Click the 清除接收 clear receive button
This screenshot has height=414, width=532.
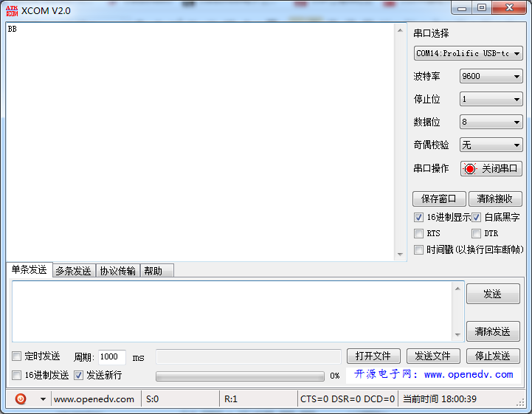click(x=495, y=199)
